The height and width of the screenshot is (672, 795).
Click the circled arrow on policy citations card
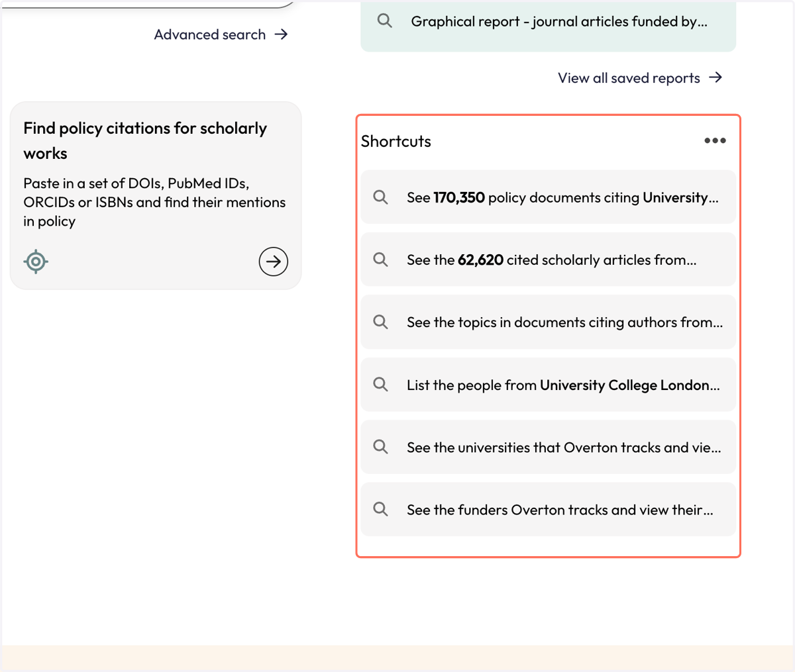click(x=273, y=262)
